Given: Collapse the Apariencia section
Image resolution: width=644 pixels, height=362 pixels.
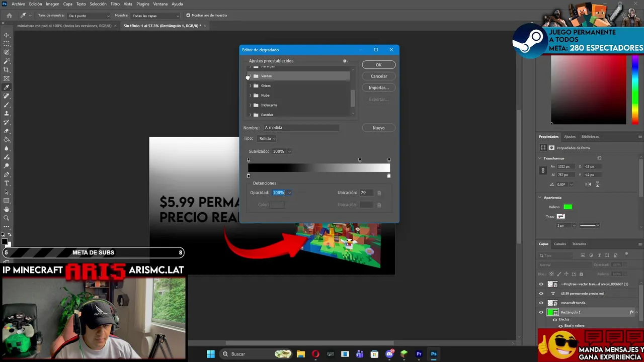Looking at the screenshot, I should 540,198.
